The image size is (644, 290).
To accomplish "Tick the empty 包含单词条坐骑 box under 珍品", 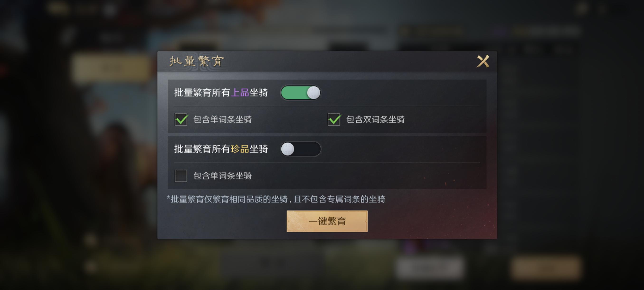I will [x=181, y=176].
